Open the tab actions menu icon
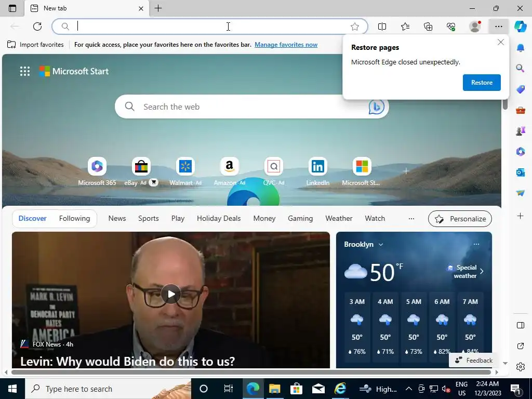Image resolution: width=532 pixels, height=399 pixels. (12, 8)
